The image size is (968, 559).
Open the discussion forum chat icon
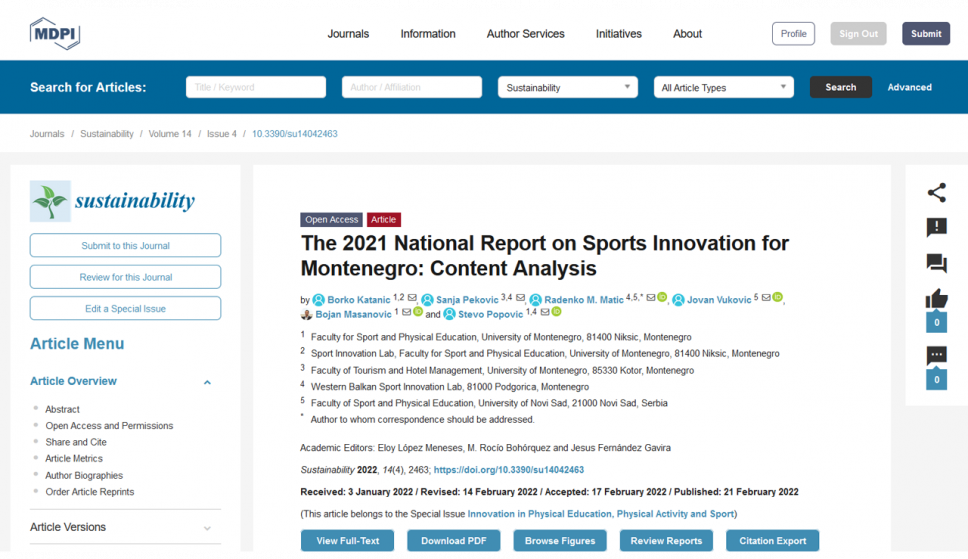(x=936, y=263)
